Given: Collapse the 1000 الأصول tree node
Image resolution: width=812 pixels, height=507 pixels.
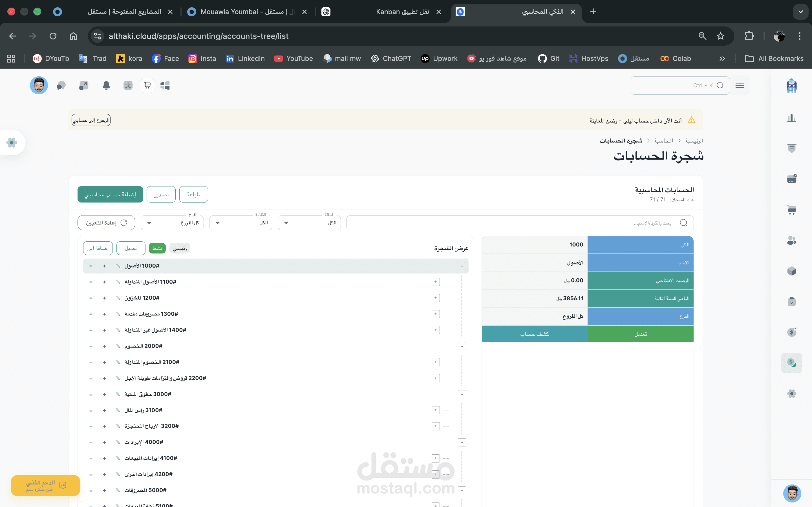Looking at the screenshot, I should point(462,266).
